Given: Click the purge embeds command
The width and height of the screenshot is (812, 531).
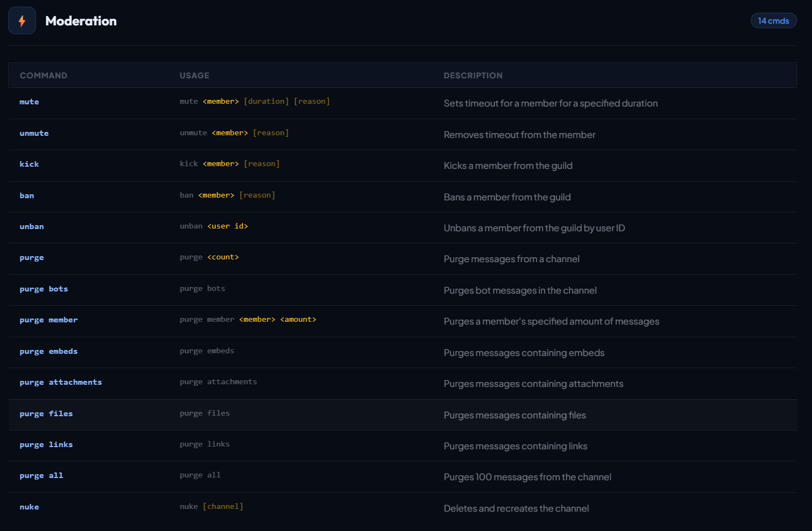Looking at the screenshot, I should pos(49,352).
